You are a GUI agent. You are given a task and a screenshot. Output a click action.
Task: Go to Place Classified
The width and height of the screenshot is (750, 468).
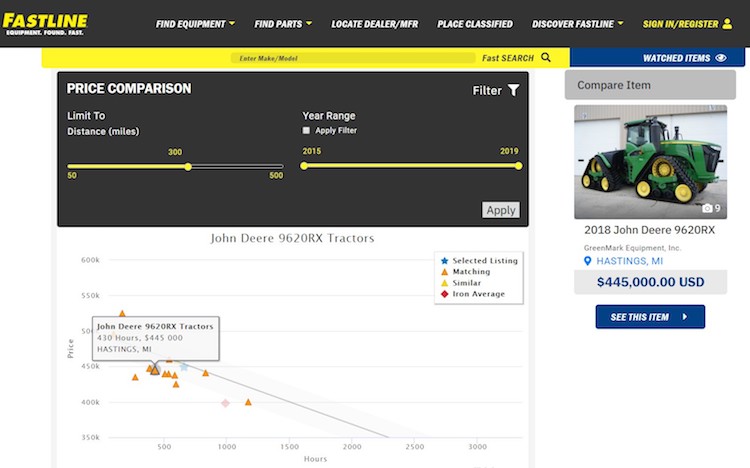[474, 24]
